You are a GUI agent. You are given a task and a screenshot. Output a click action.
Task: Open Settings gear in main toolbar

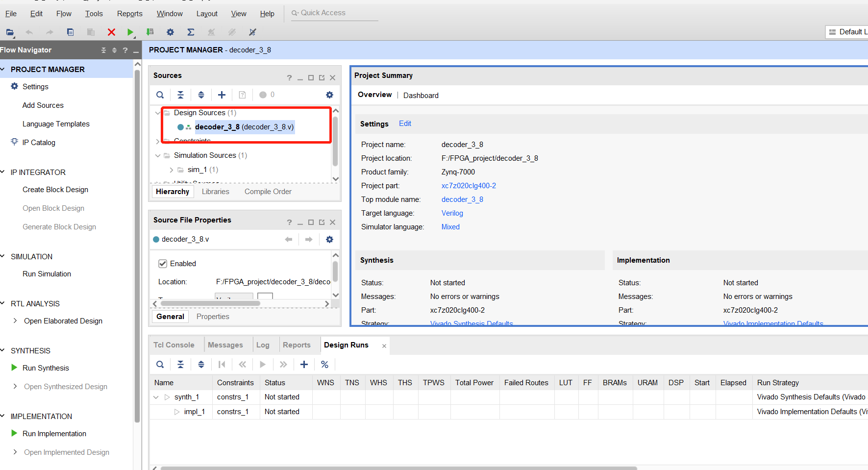point(170,32)
